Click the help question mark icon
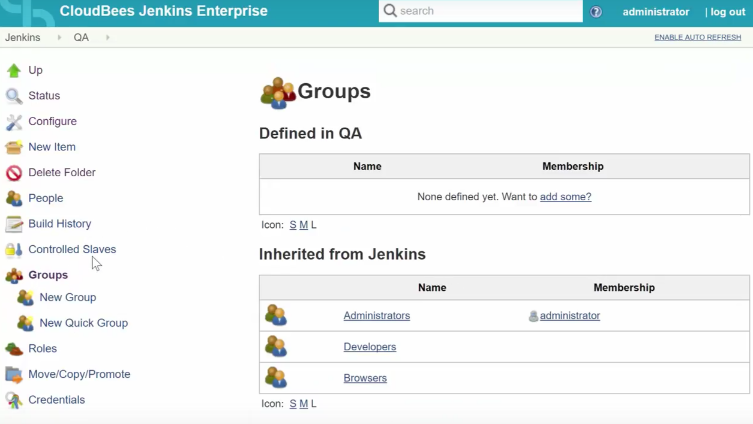 pyautogui.click(x=595, y=12)
